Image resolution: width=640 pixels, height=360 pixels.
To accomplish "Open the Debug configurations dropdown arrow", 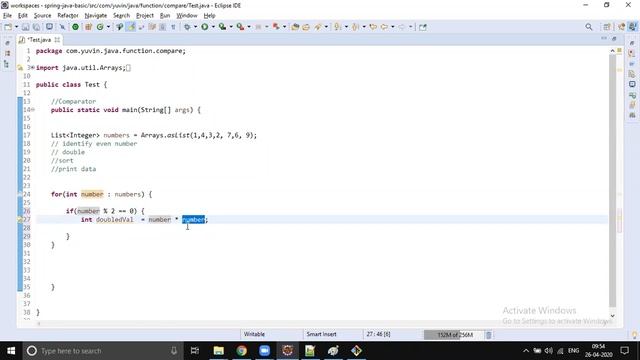I will (x=195, y=27).
